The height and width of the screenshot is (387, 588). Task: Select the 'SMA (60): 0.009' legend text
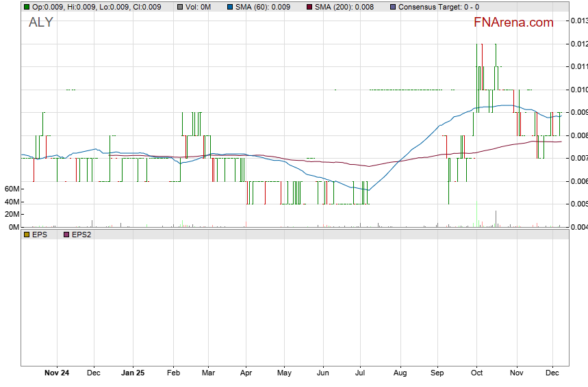click(263, 7)
